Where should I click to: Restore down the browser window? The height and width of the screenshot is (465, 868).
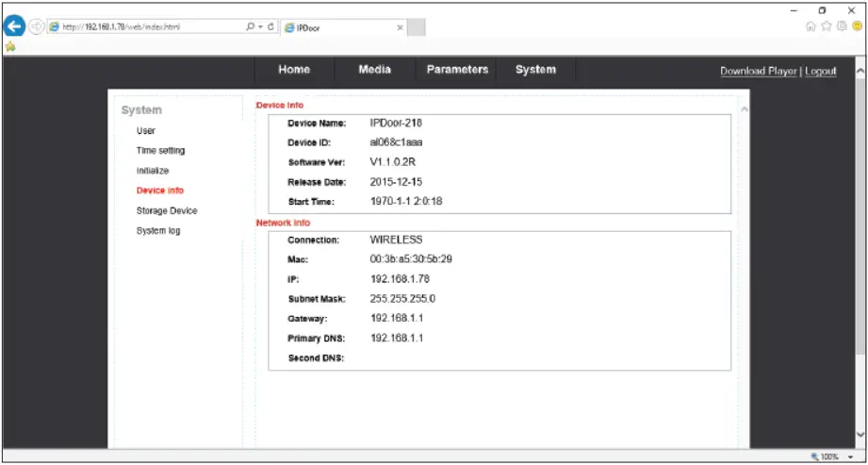coord(823,10)
